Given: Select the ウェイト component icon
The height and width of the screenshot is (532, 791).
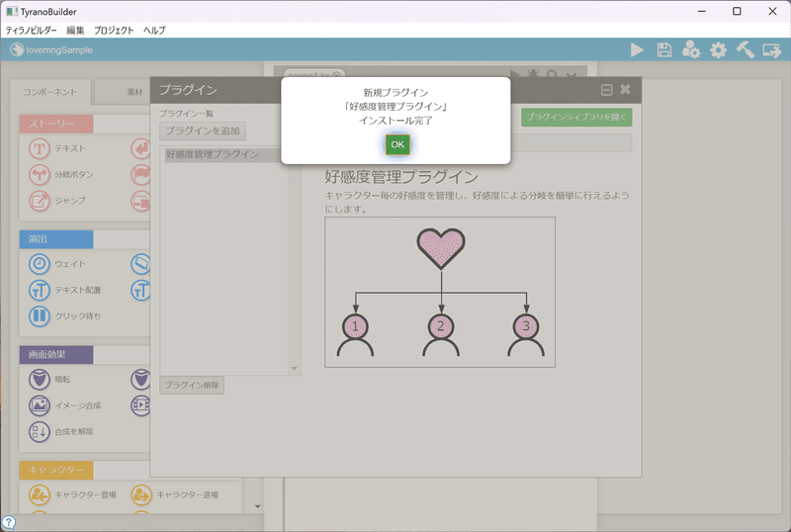Looking at the screenshot, I should click(x=39, y=264).
